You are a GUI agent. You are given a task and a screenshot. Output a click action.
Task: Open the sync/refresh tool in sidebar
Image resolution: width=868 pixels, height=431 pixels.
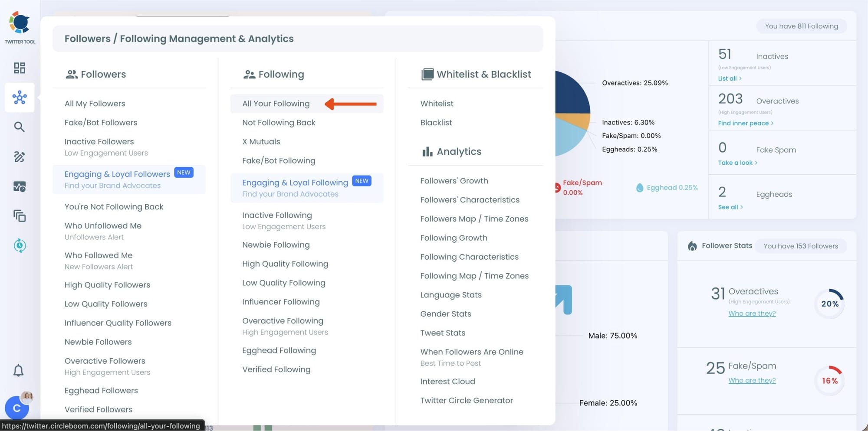pyautogui.click(x=19, y=245)
